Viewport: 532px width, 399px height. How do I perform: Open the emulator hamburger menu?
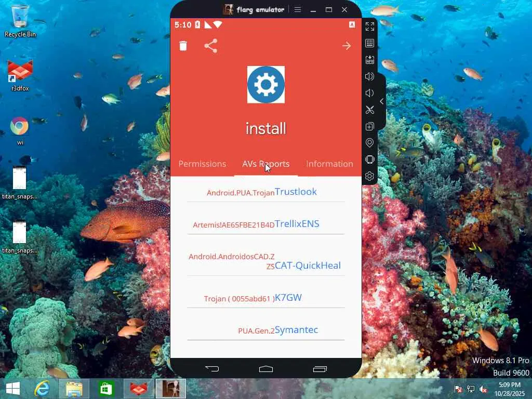298,9
